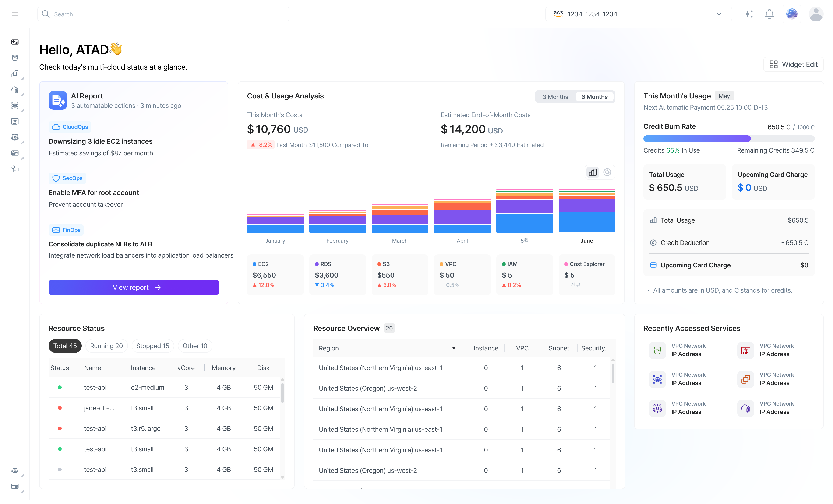The height and width of the screenshot is (504, 833).
Task: Click the billing card sidebar icon
Action: click(x=15, y=486)
